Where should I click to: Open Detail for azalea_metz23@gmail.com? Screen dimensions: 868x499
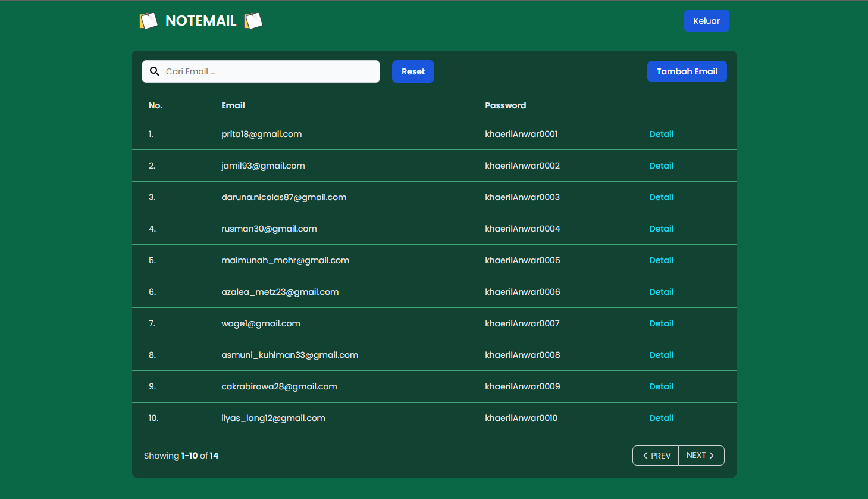(x=662, y=292)
